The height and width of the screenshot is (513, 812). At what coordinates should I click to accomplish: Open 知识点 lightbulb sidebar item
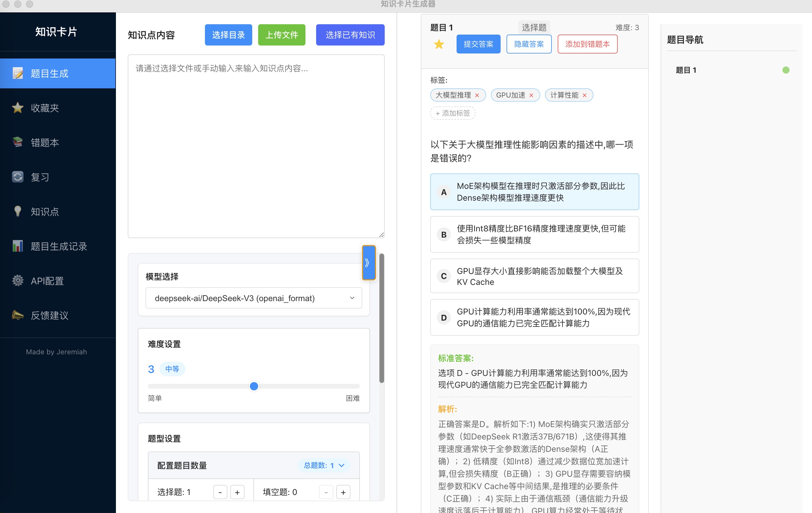coord(45,212)
